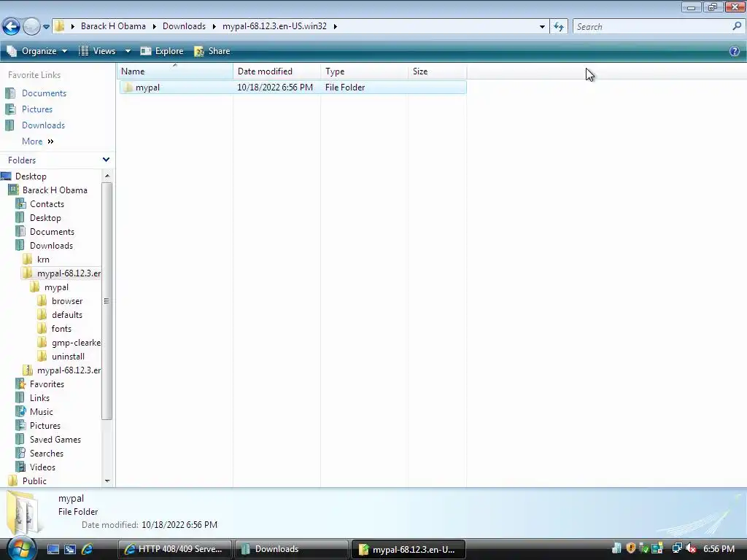Select mypal folder in the tree
The width and height of the screenshot is (747, 560).
coord(55,287)
